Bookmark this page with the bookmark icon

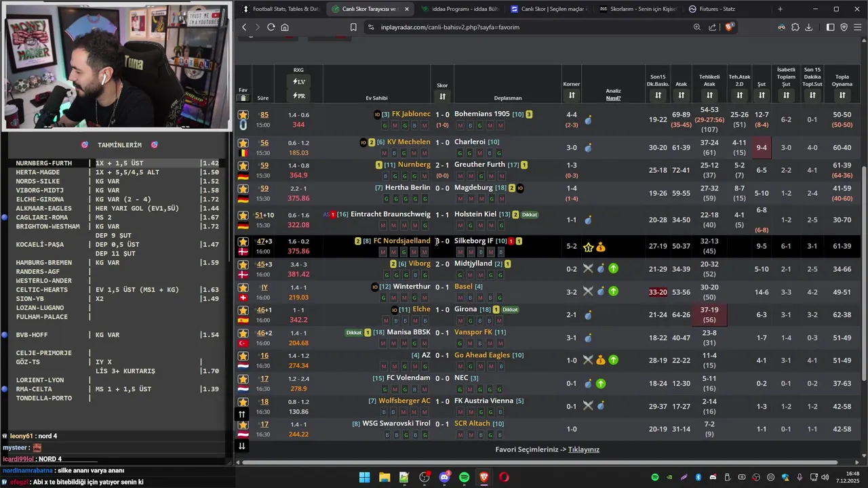coord(353,27)
